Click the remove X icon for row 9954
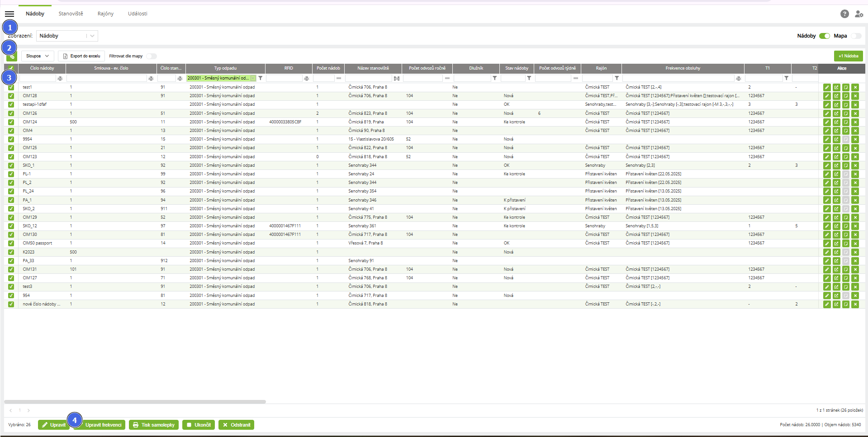 coord(855,139)
